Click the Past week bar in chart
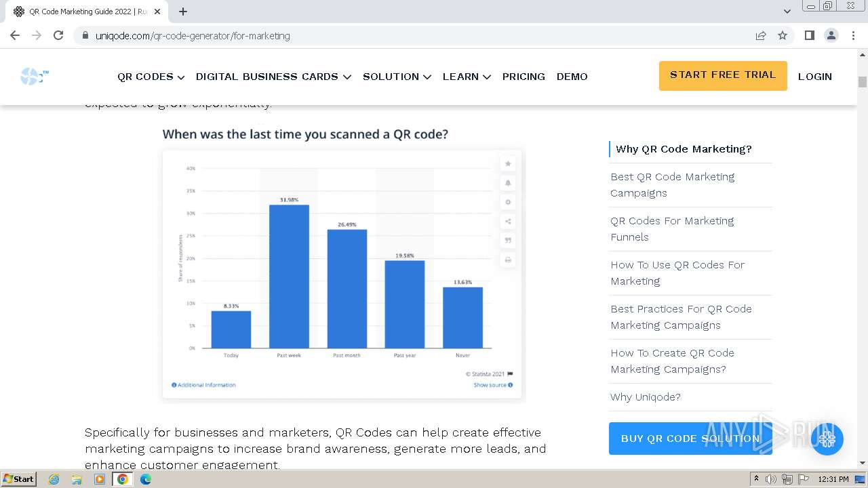Viewport: 868px width, 488px height. coord(289,277)
